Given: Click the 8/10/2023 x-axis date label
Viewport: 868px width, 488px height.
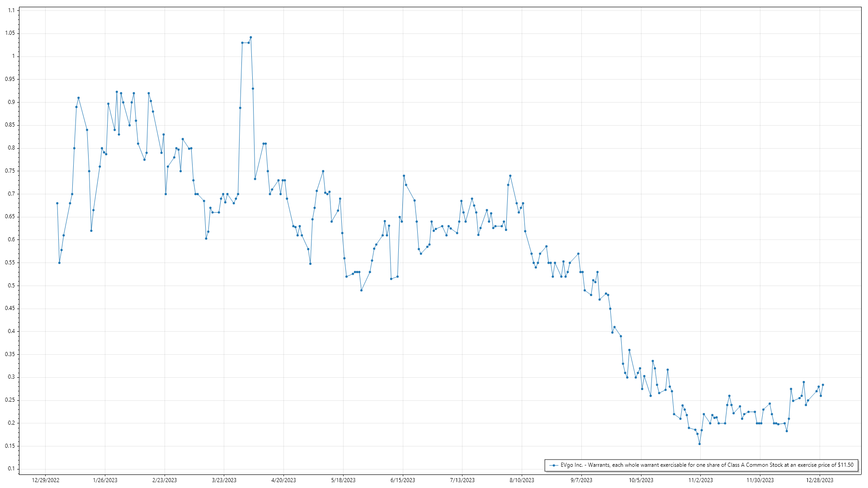Looking at the screenshot, I should [x=522, y=480].
